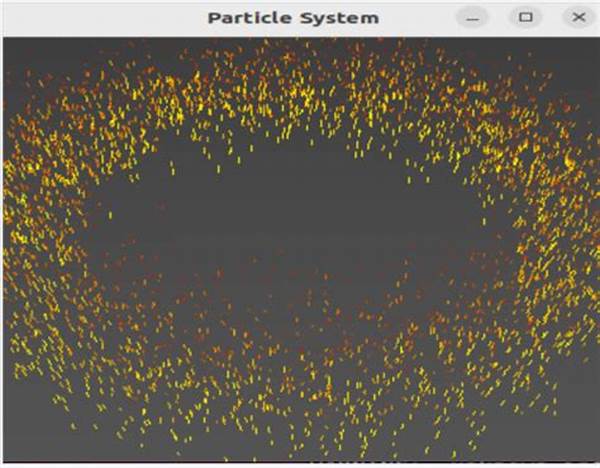This screenshot has width=600, height=468.
Task: Click title bar gap between title and minimize button
Action: (x=420, y=18)
